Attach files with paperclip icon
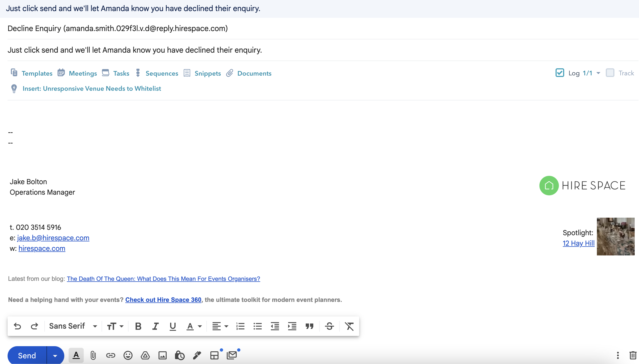 [x=93, y=355]
